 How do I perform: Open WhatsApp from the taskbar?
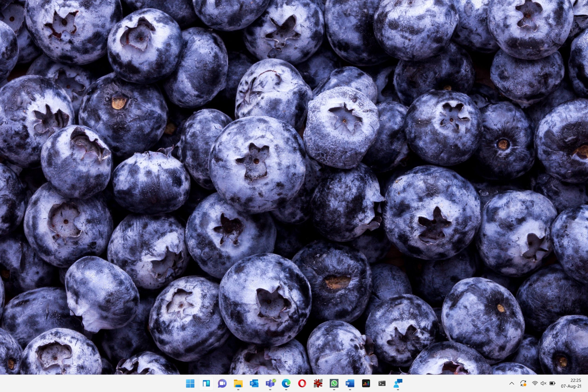(334, 383)
